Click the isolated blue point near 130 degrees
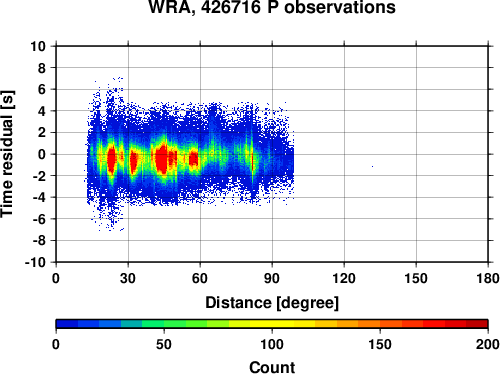 (x=372, y=166)
